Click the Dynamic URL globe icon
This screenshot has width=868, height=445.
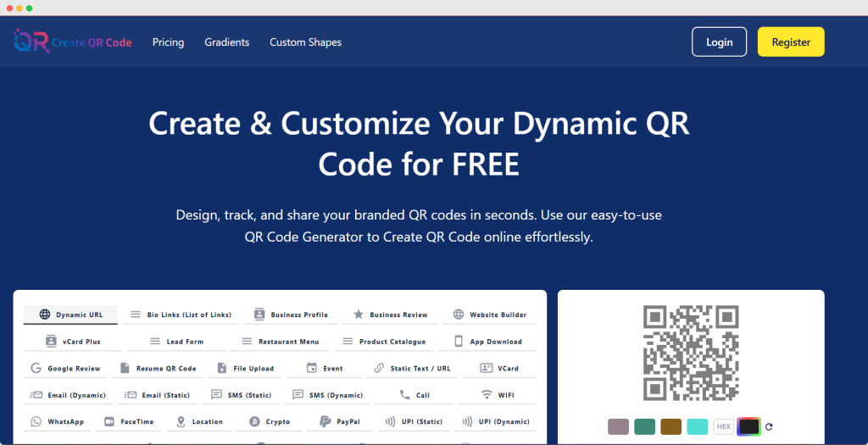tap(45, 314)
